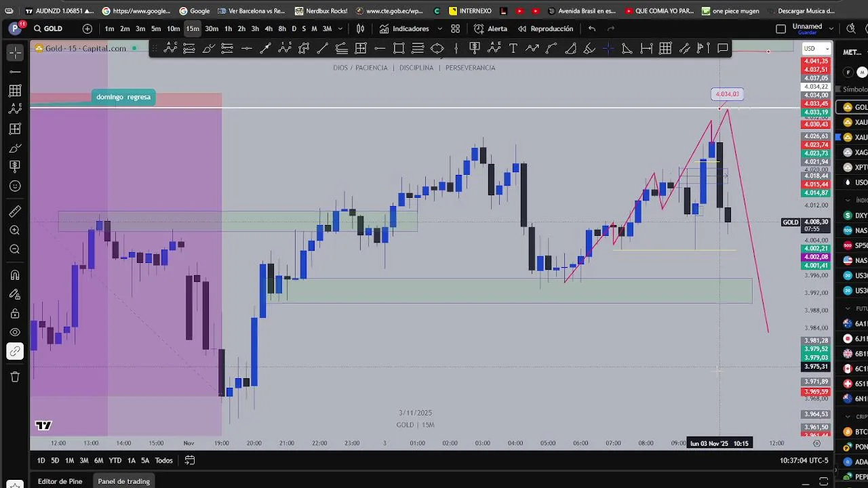Select the rectangle shape in favorites toolbar
The height and width of the screenshot is (488, 868).
pos(399,48)
